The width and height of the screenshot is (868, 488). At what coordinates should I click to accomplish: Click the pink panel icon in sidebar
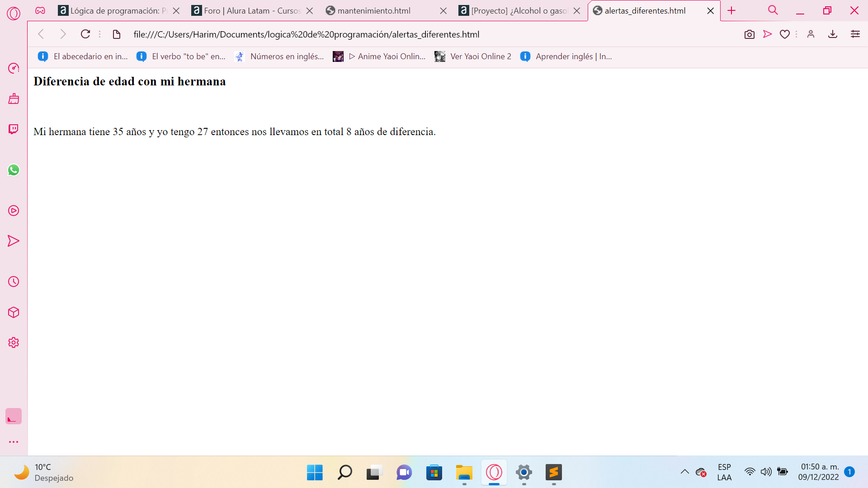point(14,416)
